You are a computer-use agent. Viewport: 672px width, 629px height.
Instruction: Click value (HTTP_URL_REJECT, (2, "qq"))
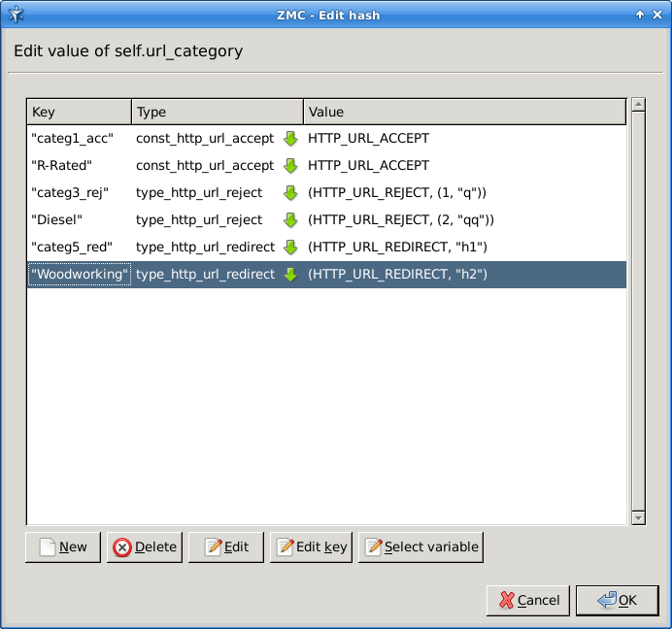click(x=401, y=219)
